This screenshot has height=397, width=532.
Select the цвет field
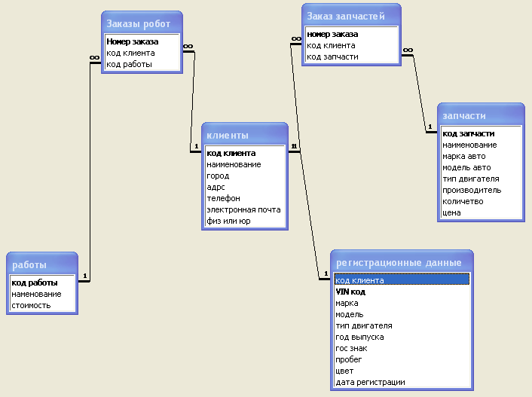[x=402, y=371]
